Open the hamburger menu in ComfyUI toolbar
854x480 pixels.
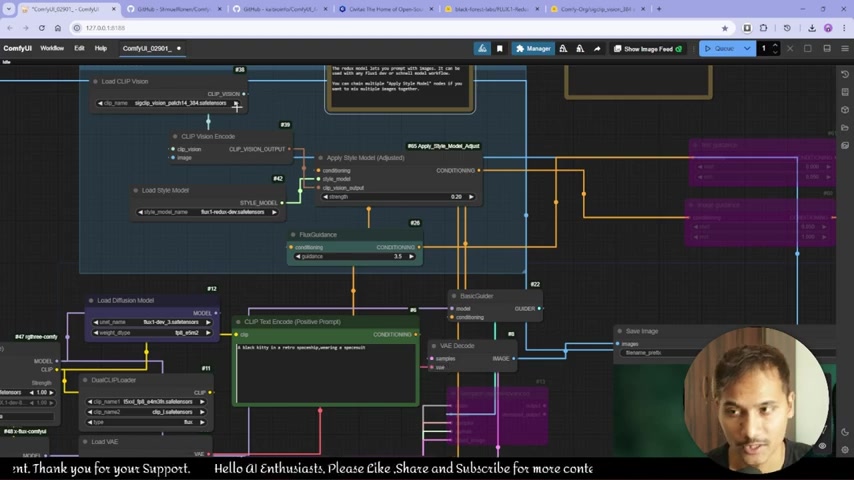click(x=845, y=48)
